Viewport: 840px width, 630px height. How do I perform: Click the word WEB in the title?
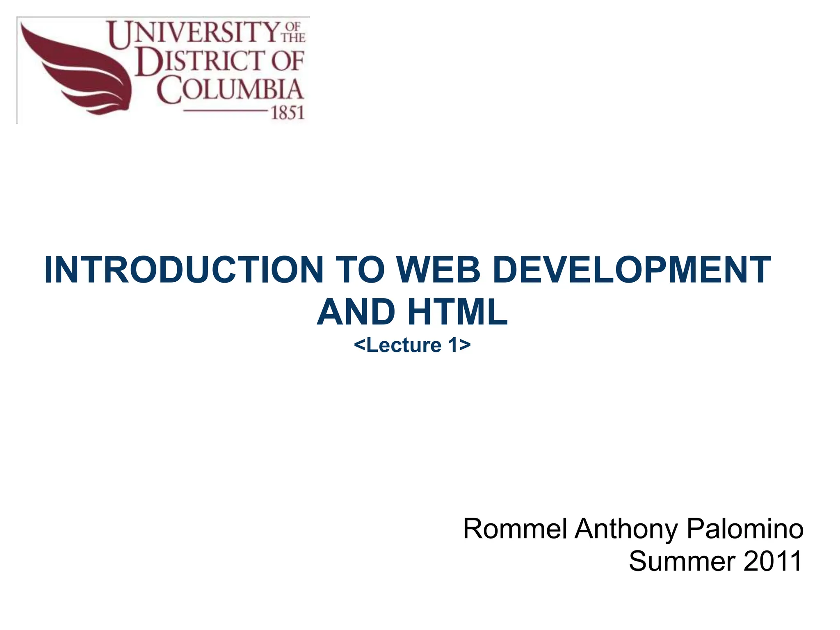click(x=438, y=270)
